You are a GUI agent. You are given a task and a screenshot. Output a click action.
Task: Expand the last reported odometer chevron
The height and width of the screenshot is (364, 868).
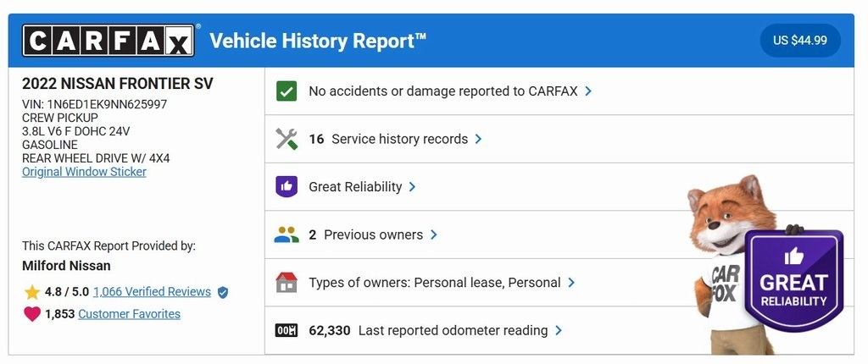(x=559, y=330)
